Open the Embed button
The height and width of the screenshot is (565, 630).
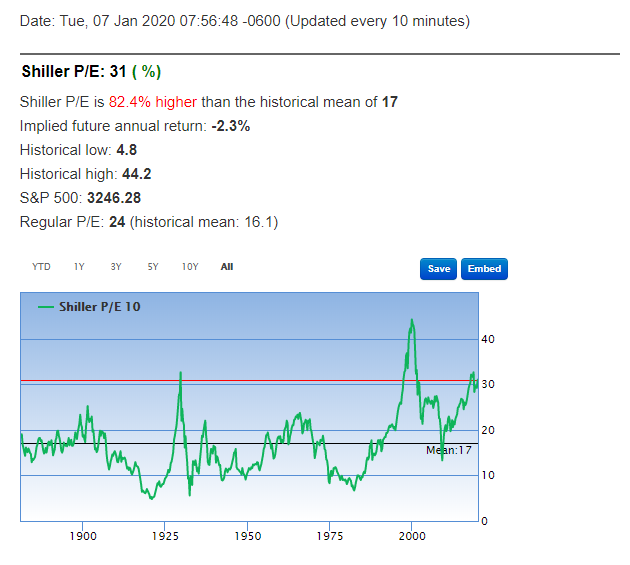coord(484,269)
